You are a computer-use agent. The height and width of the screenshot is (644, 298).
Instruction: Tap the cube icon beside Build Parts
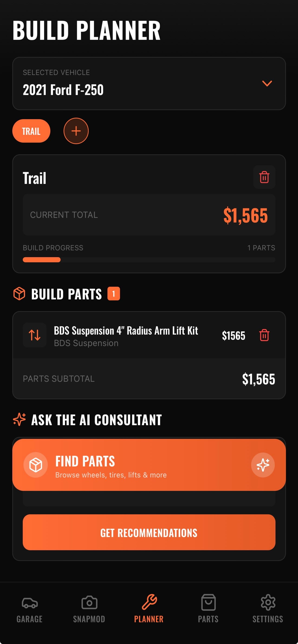pyautogui.click(x=19, y=293)
